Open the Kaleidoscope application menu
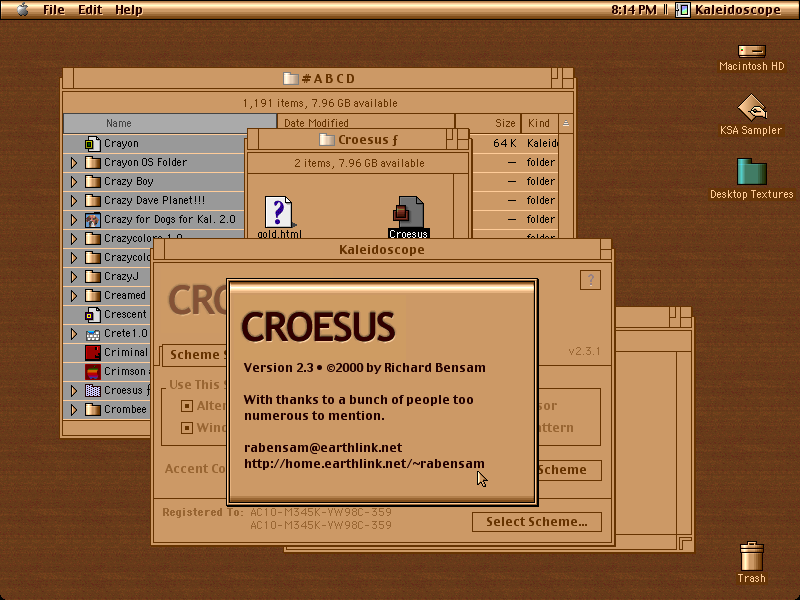 click(729, 10)
